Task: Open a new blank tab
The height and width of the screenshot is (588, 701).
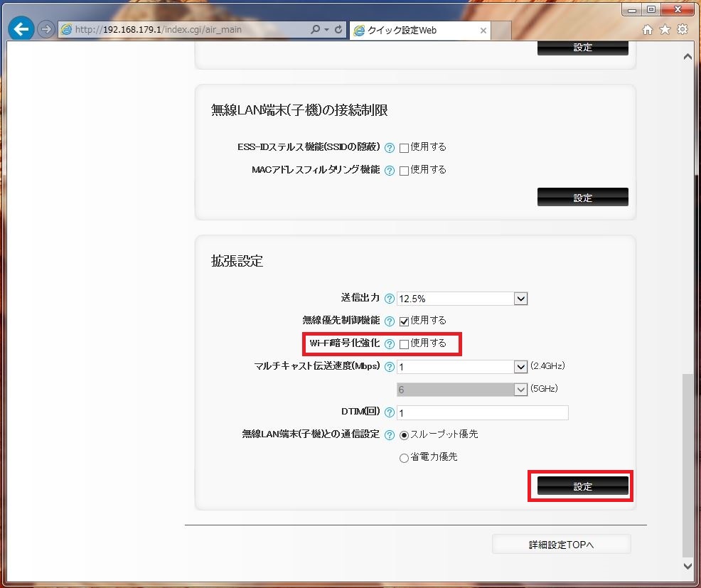Action: point(501,31)
